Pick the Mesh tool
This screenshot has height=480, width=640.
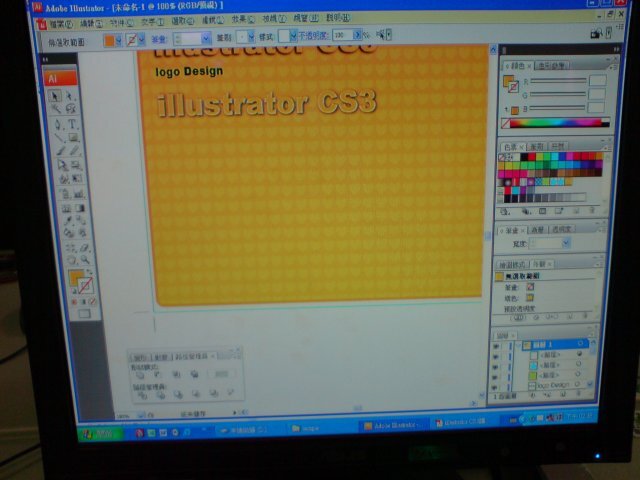(x=67, y=208)
